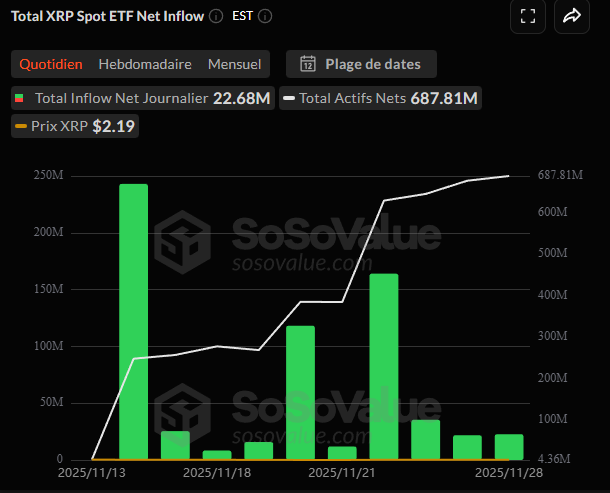
Task: Toggle the Prix XRP series
Action: [x=75, y=126]
